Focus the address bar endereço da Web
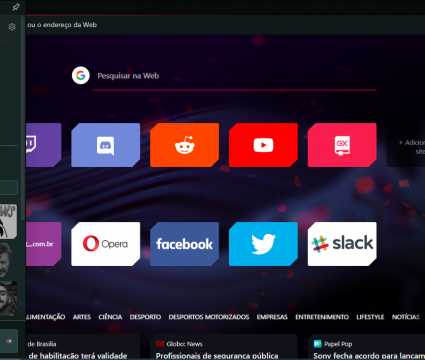Image resolution: width=425 pixels, height=360 pixels. coord(225,25)
